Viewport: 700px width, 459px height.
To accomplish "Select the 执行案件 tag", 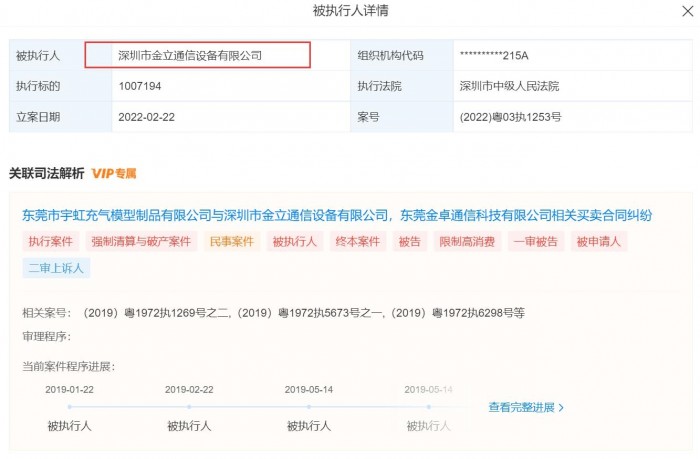I will [50, 242].
